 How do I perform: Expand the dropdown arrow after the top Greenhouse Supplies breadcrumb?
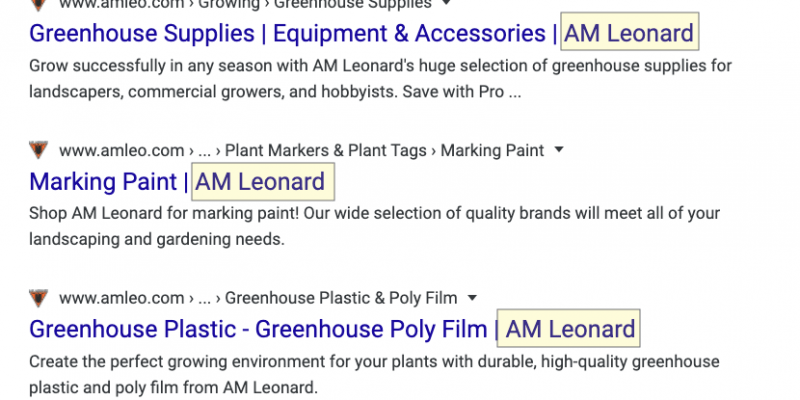[432, 4]
